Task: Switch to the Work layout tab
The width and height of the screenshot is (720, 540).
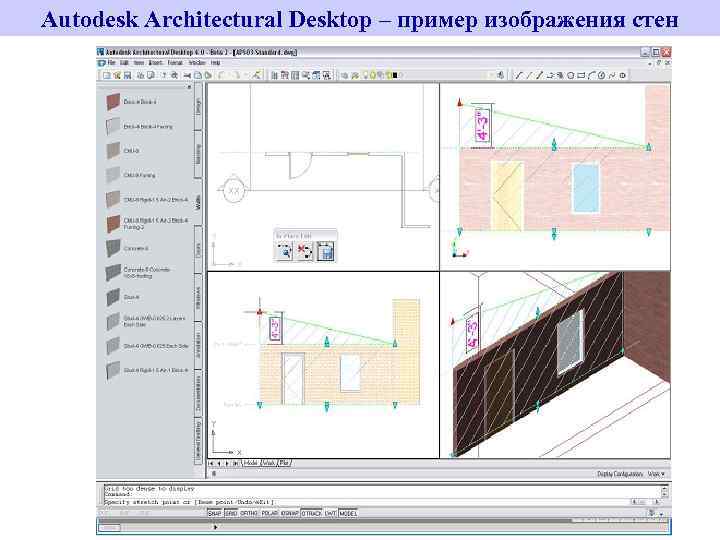Action: (x=268, y=463)
